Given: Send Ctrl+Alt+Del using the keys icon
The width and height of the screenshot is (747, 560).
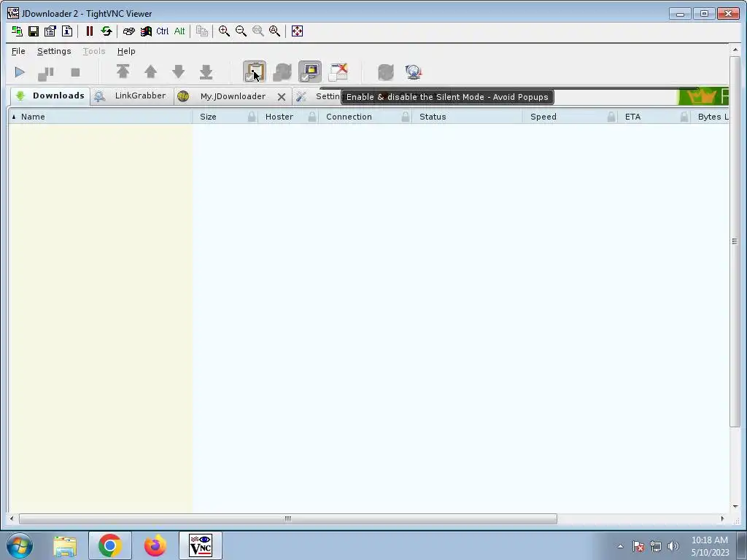Looking at the screenshot, I should (x=128, y=31).
